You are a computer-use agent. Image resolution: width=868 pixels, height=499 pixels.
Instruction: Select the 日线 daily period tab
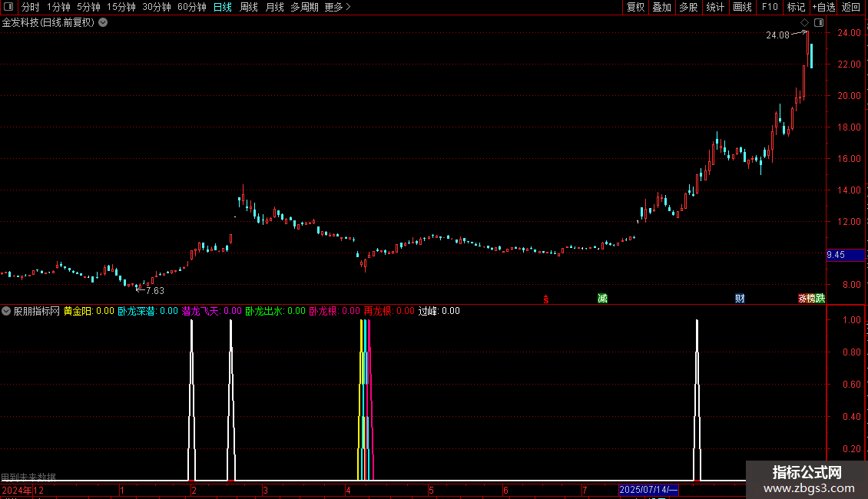point(223,7)
